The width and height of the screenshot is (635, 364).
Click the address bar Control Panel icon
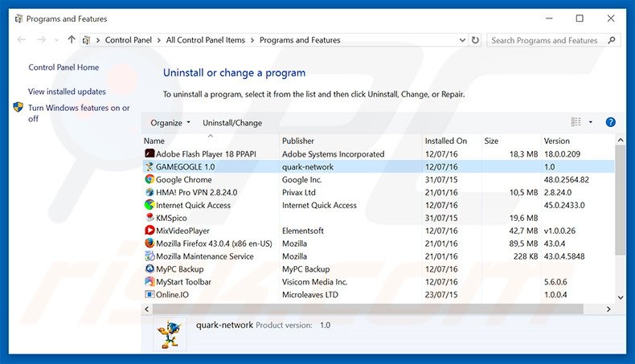[86, 40]
